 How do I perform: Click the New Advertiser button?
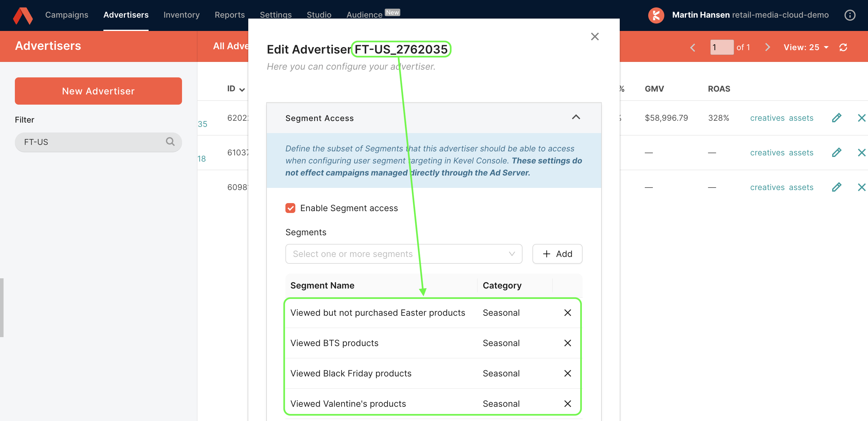tap(98, 91)
